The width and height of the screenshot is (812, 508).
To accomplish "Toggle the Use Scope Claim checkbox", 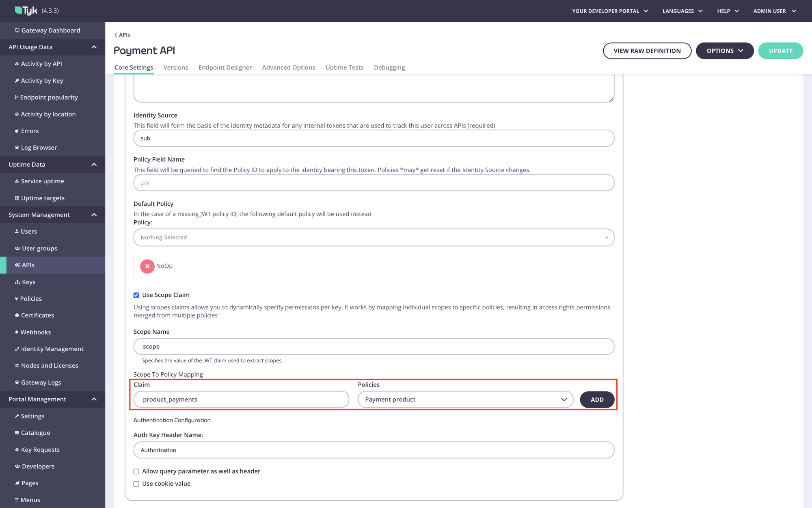I will [136, 295].
